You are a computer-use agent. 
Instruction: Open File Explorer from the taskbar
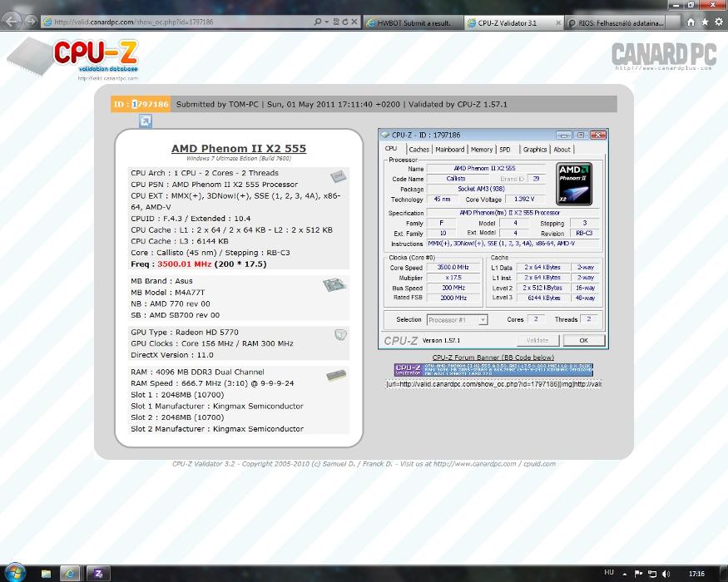[46, 575]
